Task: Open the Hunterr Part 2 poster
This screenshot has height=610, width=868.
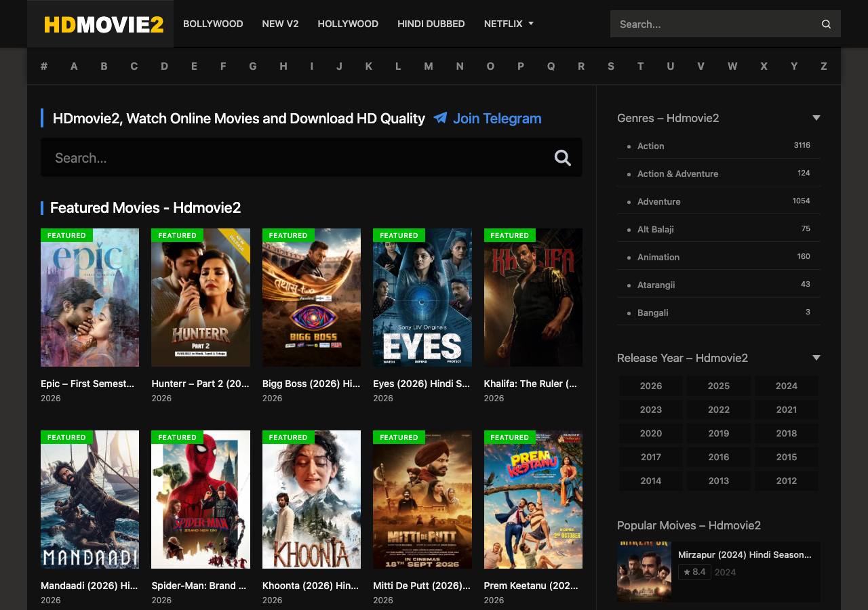Action: [x=201, y=298]
